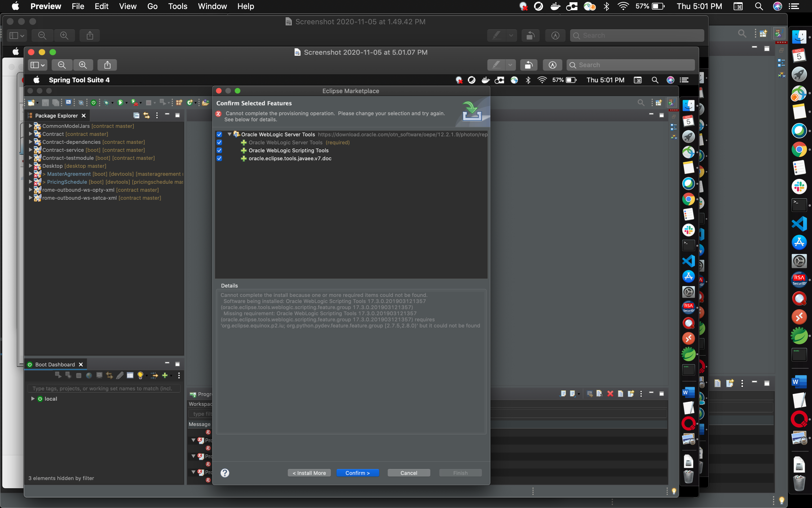Viewport: 812px width, 508px height.
Task: Toggle the Oracle WebLogic Server Tools (required) checkbox
Action: pyautogui.click(x=219, y=143)
